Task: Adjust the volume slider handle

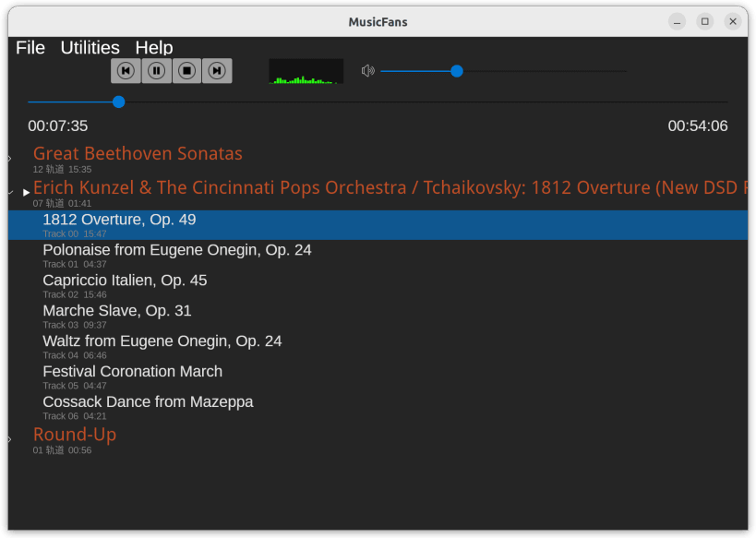Action: click(457, 71)
